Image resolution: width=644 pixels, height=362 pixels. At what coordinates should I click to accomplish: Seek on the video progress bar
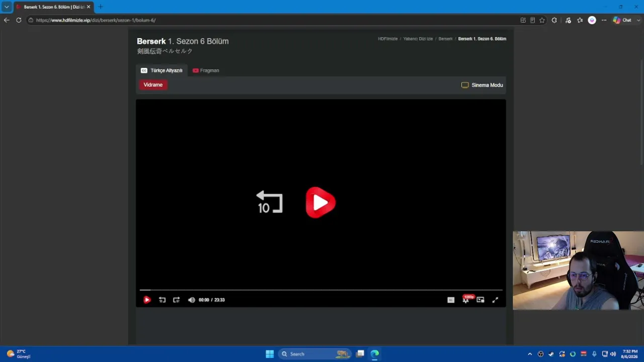pos(321,290)
